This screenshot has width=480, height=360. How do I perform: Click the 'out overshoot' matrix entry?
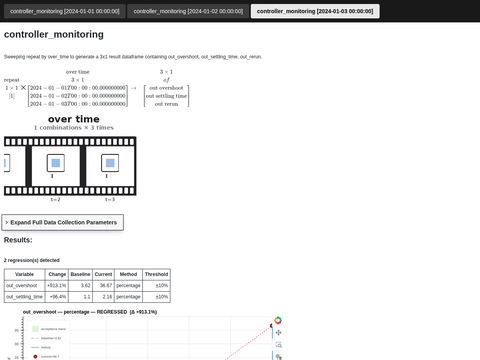[166, 88]
